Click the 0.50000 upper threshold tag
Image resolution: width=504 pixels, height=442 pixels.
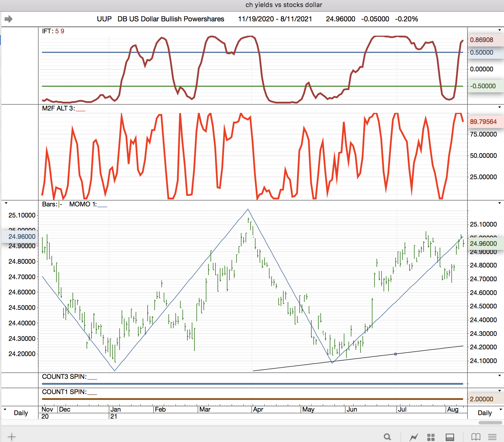click(485, 53)
